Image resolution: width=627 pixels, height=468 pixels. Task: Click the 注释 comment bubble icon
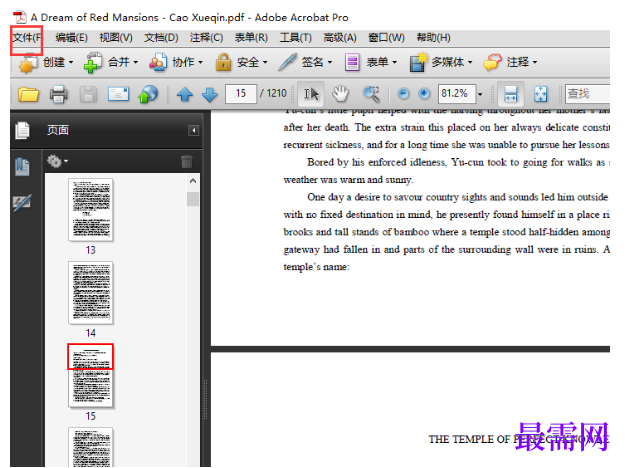(492, 63)
